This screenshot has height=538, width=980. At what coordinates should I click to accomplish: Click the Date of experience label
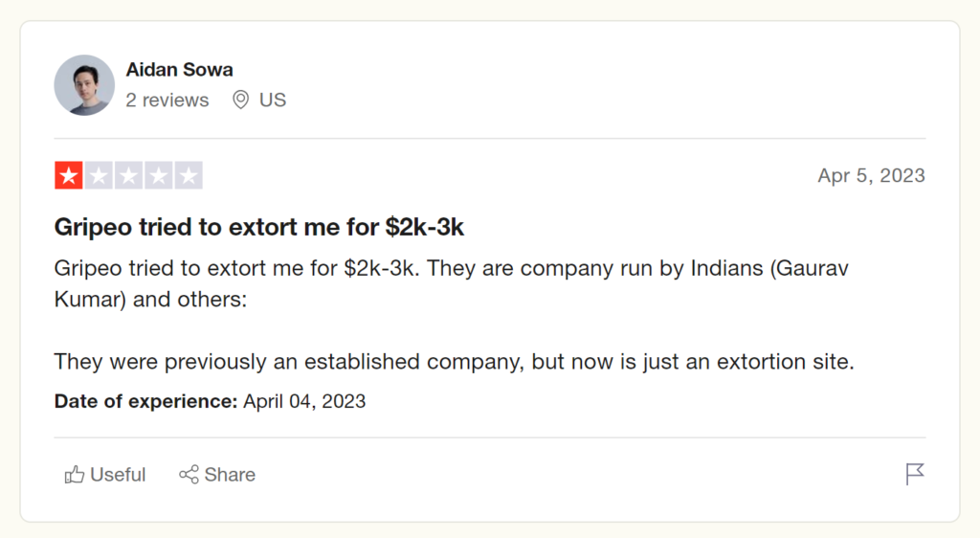tap(145, 401)
